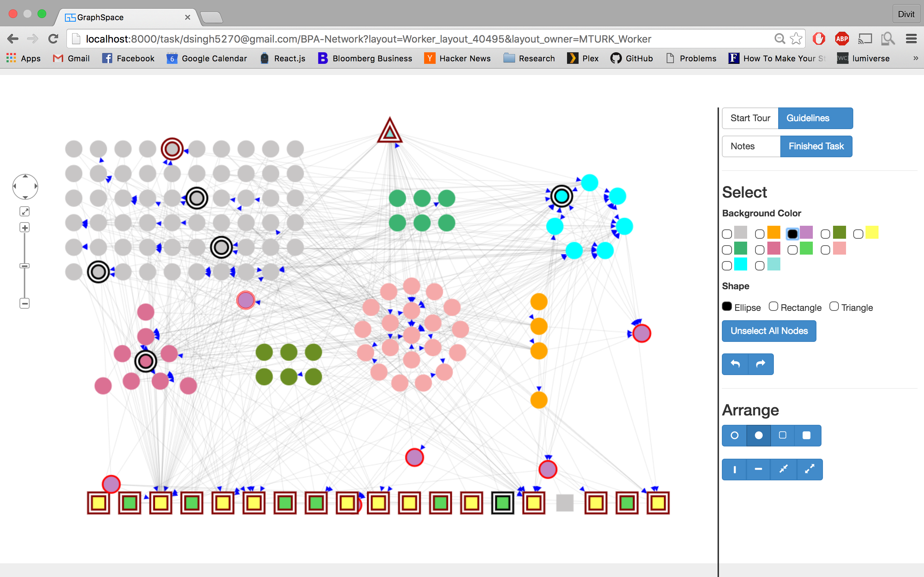Screen dimensions: 924x577
Task: Expand hidden bookmarks overflow chevron
Action: point(915,58)
